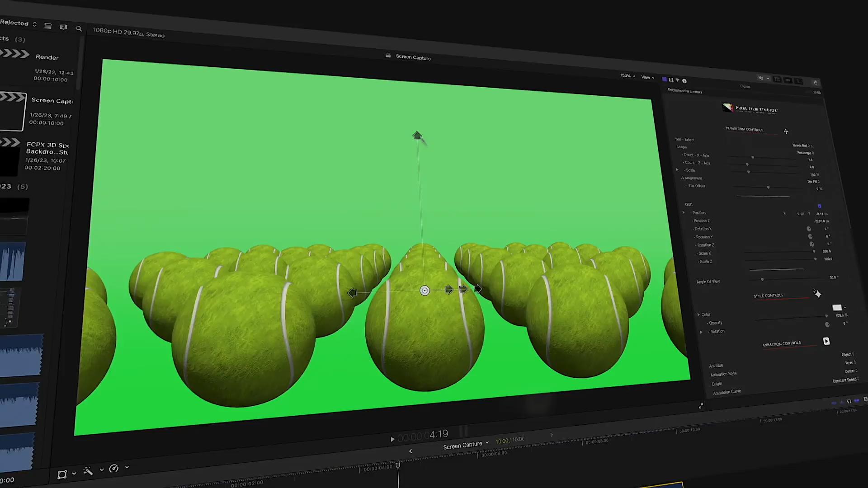Toggle the timeline panel visibility button
The height and width of the screenshot is (488, 868).
788,80
